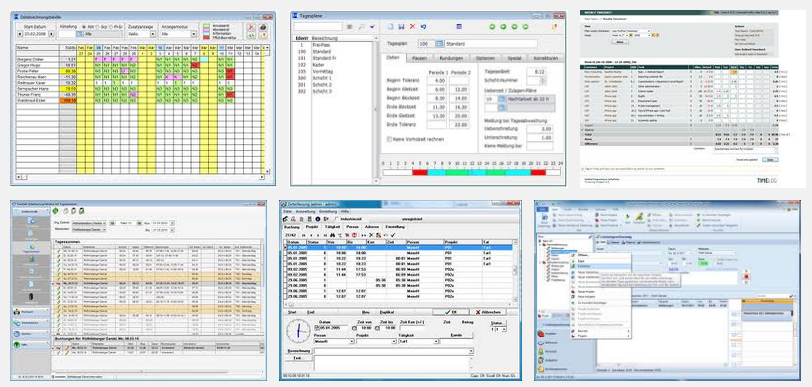812x387 pixels.
Task: Switch to the Pausen tab
Action: pos(419,59)
